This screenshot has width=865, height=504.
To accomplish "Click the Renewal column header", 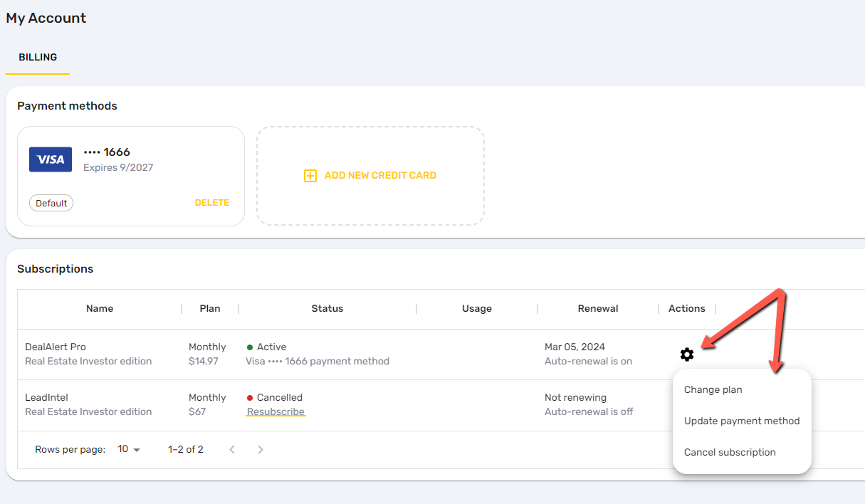I will click(598, 308).
